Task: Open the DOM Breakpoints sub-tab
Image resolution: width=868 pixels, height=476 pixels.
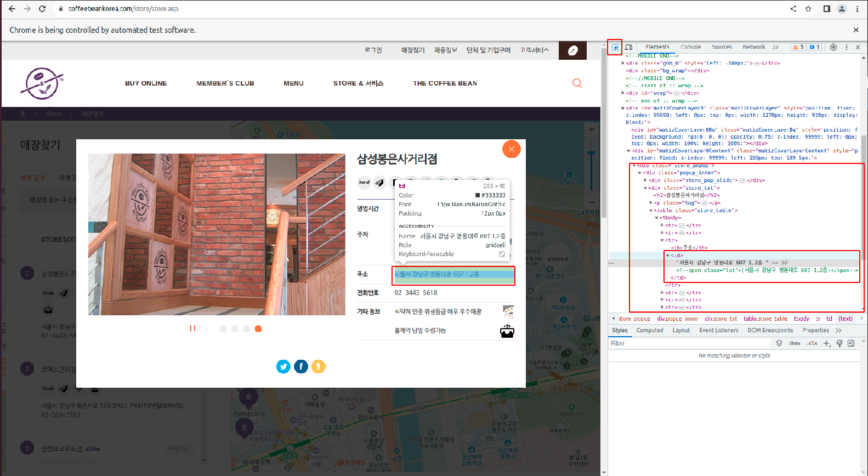Action: pos(770,330)
